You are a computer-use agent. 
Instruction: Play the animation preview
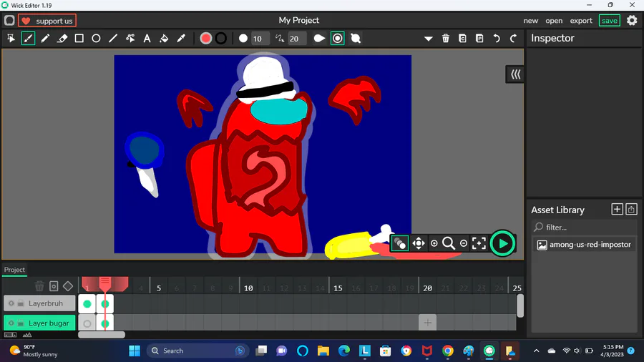tap(502, 243)
